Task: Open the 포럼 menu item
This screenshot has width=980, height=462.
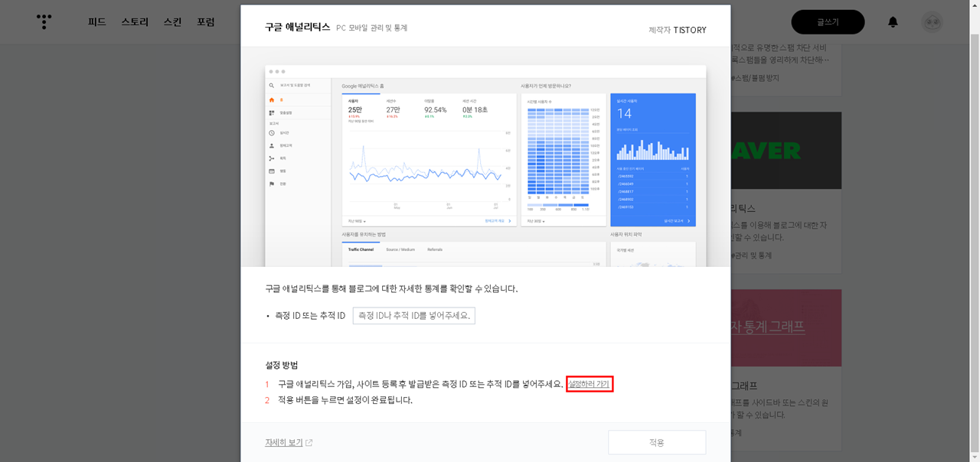Action: (x=206, y=22)
